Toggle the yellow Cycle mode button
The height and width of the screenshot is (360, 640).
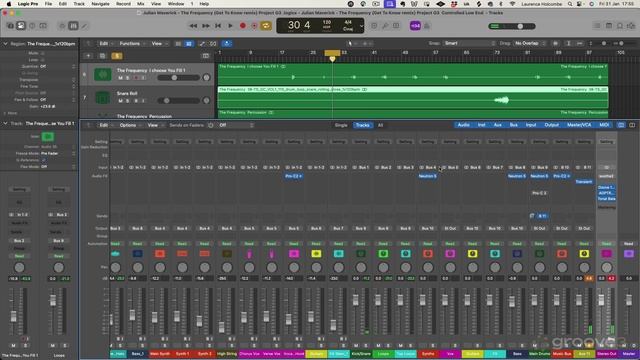(266, 26)
